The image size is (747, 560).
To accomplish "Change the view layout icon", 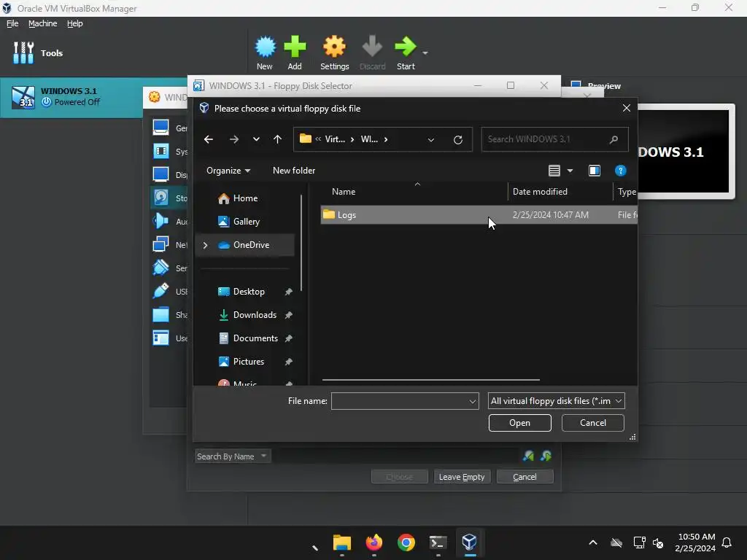I will (554, 171).
